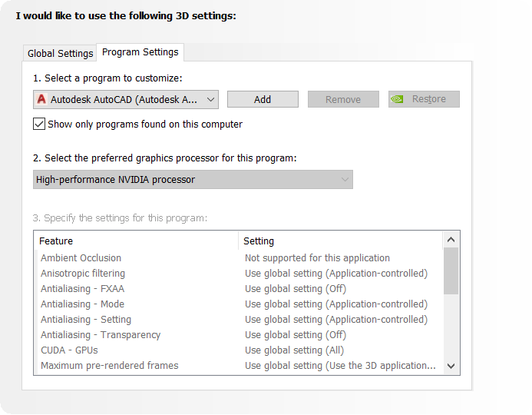The width and height of the screenshot is (532, 415).
Task: Click scrollbar up arrow in settings list
Action: [451, 240]
